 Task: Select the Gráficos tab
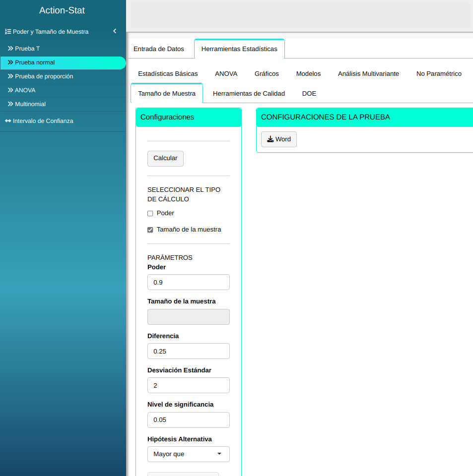[267, 74]
